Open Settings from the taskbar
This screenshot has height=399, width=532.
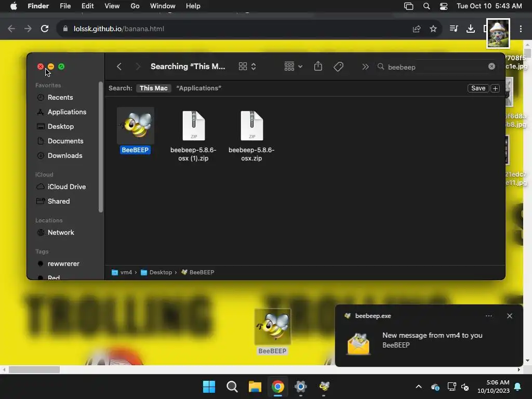tap(301, 387)
